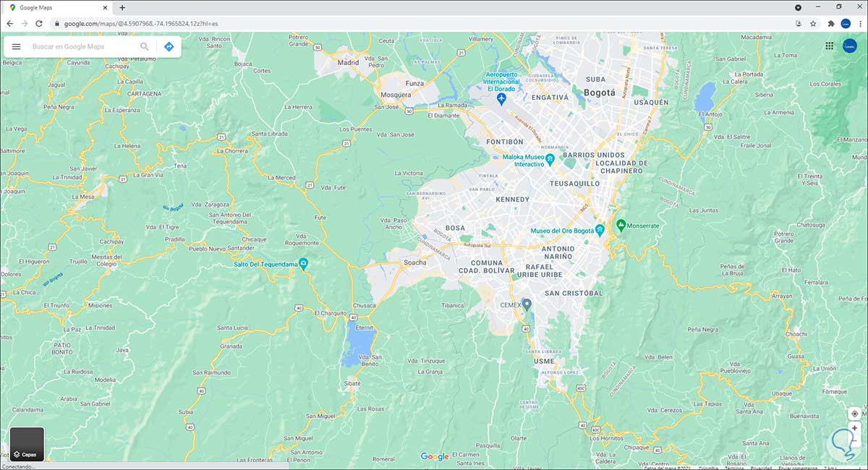
Task: Click the KENNEDY district label
Action: [x=512, y=199]
